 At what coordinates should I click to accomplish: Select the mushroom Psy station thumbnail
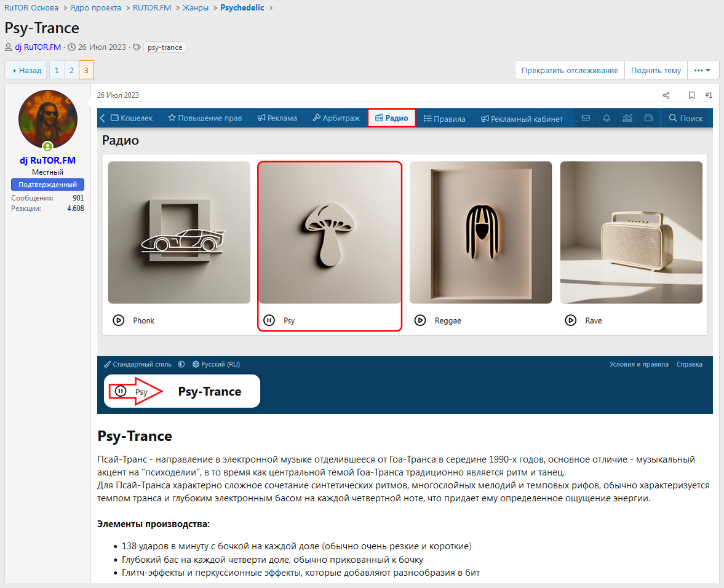click(x=330, y=232)
